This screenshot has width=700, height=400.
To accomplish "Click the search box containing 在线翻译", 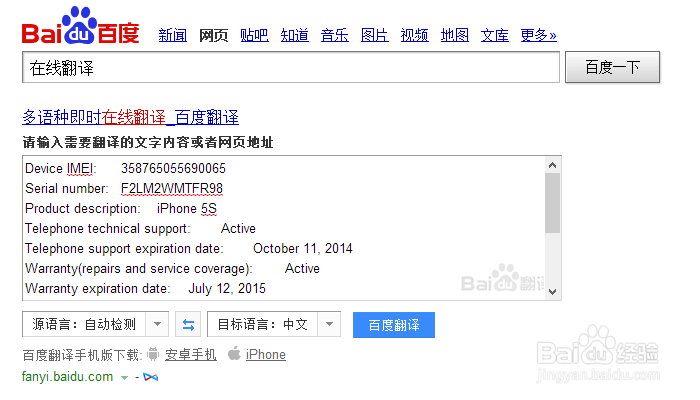I will click(x=291, y=67).
